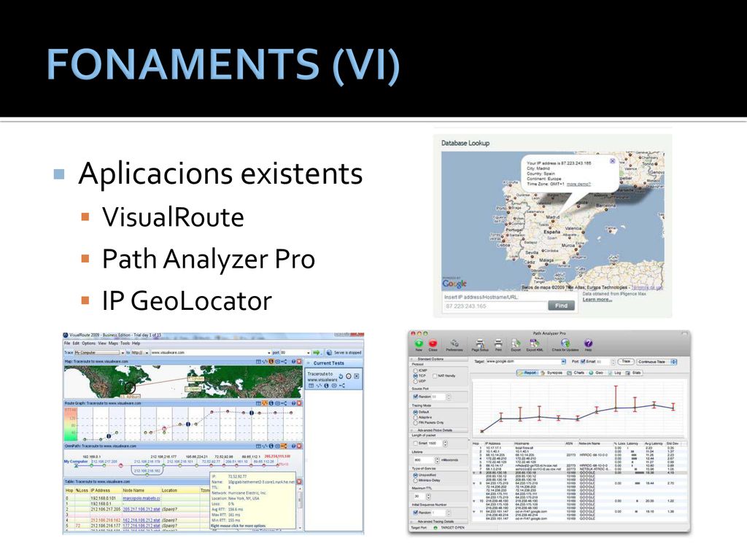The width and height of the screenshot is (747, 560).
Task: Switch to Charts tab in Path Analyzer Pro
Action: pyautogui.click(x=576, y=373)
